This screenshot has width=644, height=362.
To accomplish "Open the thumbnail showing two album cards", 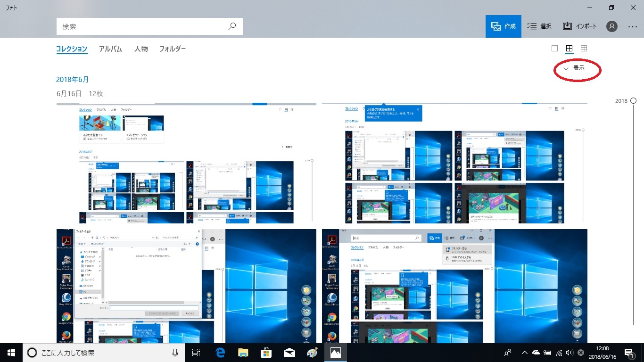I will (x=186, y=163).
